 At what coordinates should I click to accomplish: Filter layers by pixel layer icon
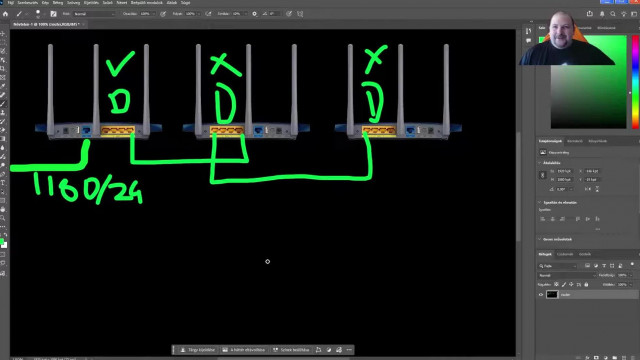point(587,266)
